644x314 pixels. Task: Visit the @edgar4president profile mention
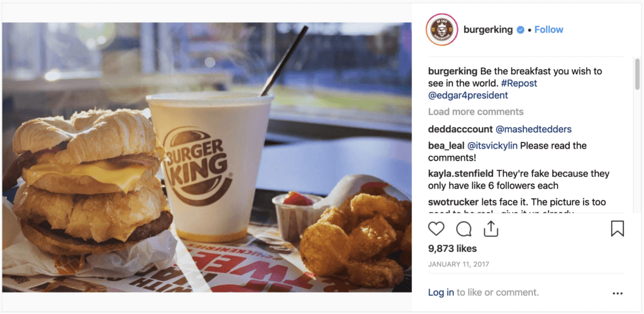click(x=468, y=96)
